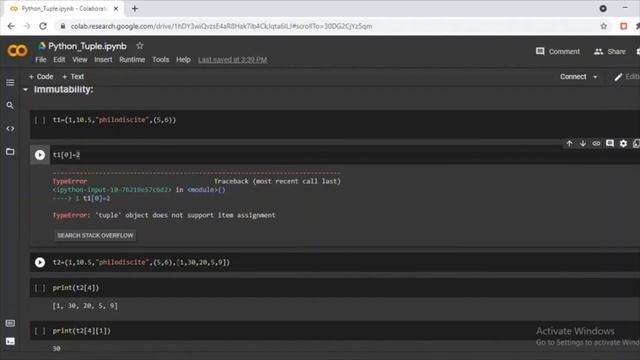The height and width of the screenshot is (360, 640).
Task: Click the browser forward arrow
Action: pyautogui.click(x=27, y=26)
